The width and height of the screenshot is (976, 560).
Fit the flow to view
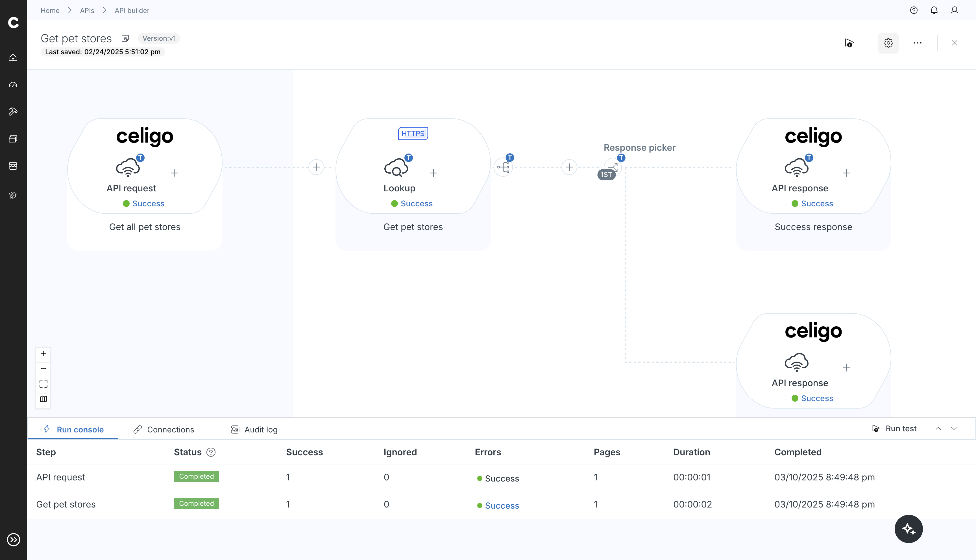[x=43, y=384]
